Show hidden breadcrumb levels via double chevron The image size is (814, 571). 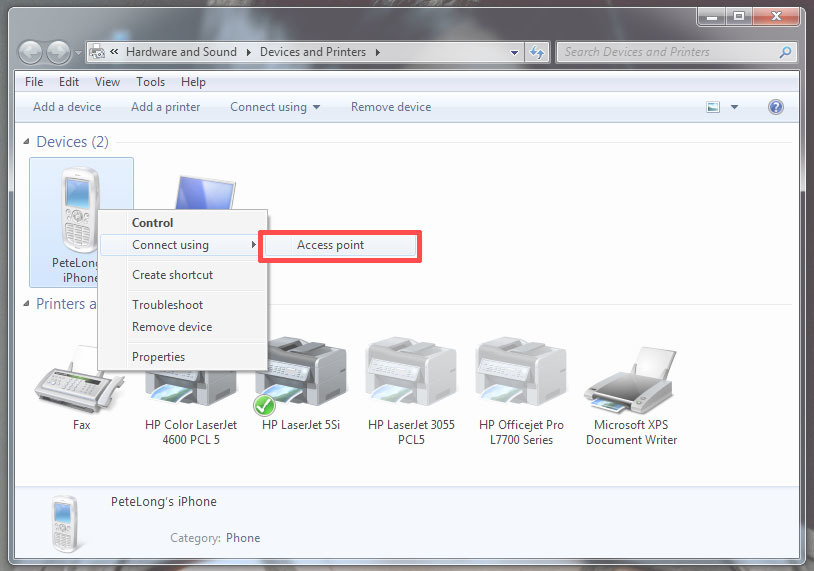coord(114,51)
